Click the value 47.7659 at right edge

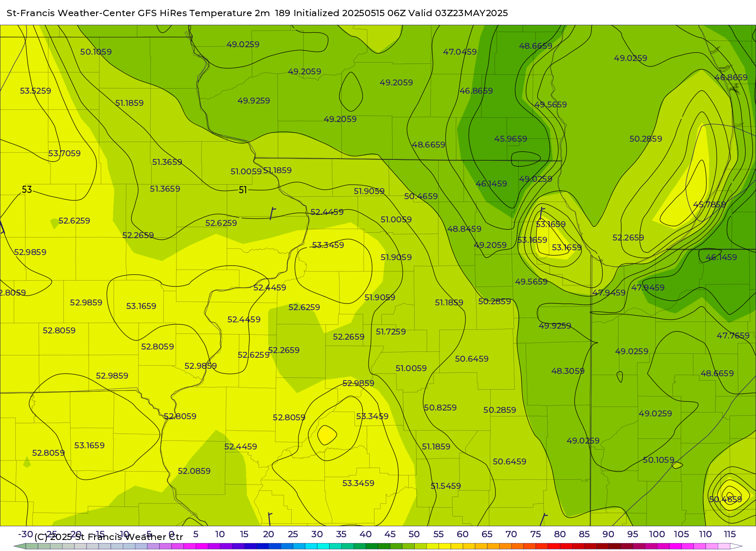point(733,336)
